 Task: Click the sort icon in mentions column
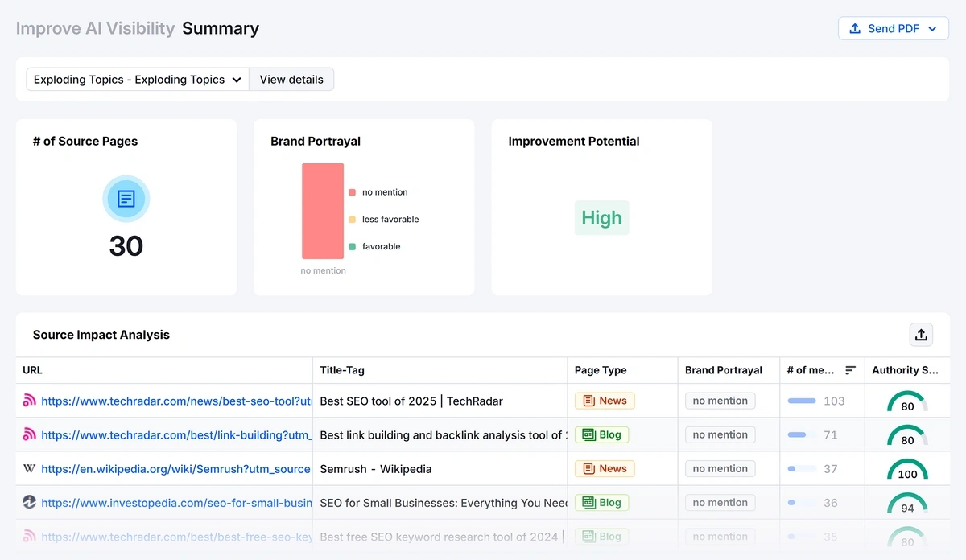point(850,370)
